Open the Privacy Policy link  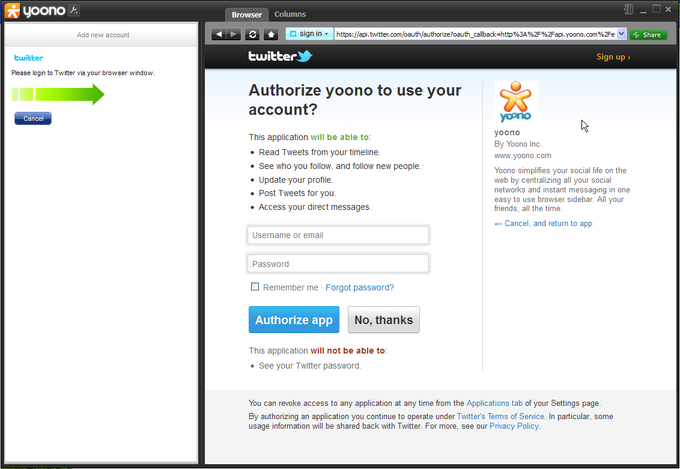tap(514, 426)
